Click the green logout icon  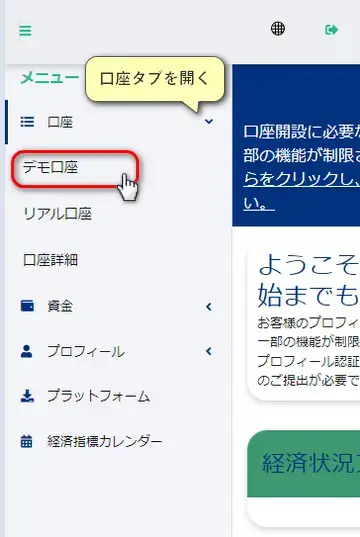331,30
